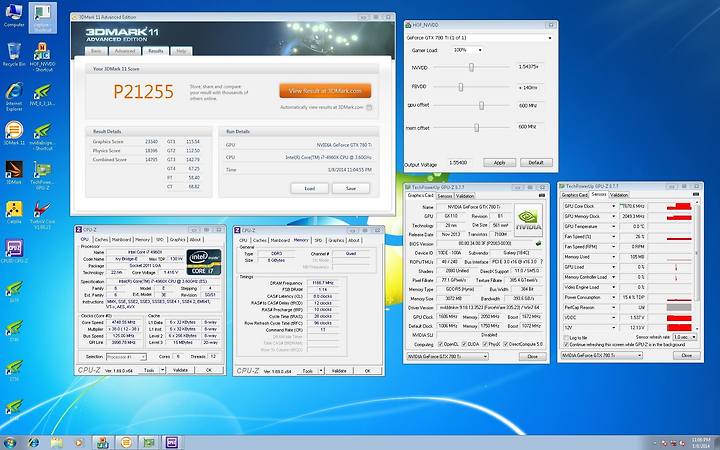
Task: Click the Save button in 3DMark 11
Action: tap(351, 188)
